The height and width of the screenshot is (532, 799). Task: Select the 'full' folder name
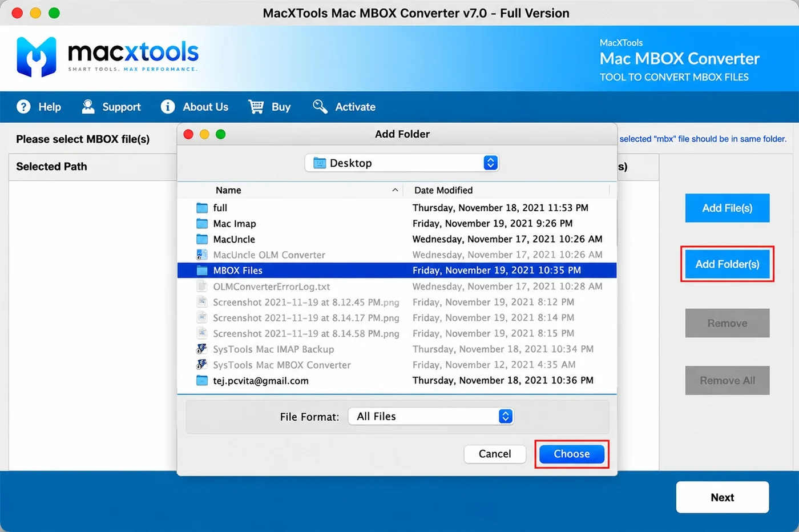(x=220, y=208)
